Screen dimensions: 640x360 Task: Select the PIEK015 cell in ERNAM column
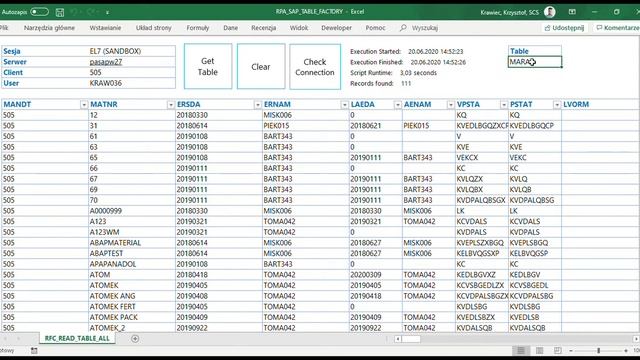coord(306,126)
